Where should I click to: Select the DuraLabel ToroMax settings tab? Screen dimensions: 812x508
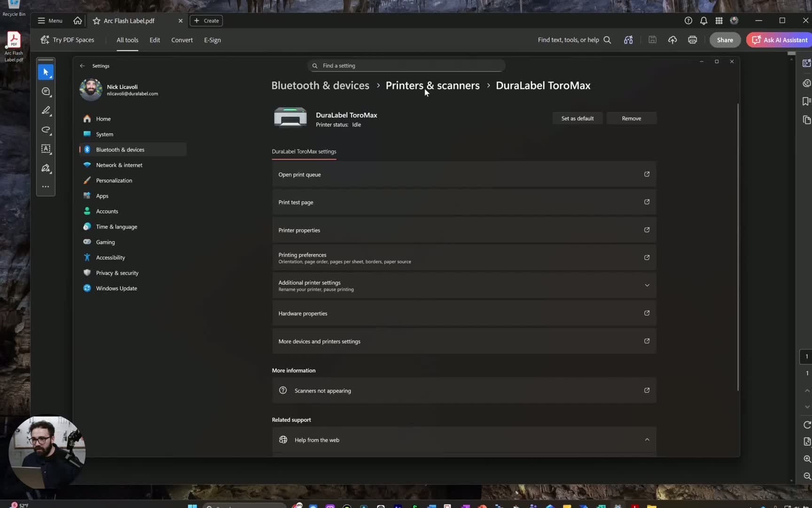coord(304,151)
